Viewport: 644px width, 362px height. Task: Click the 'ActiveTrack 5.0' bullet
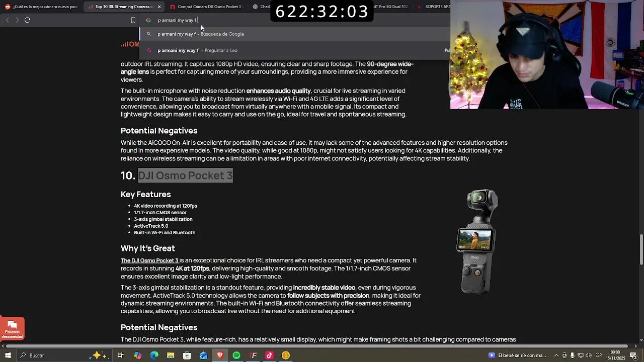[151, 226]
